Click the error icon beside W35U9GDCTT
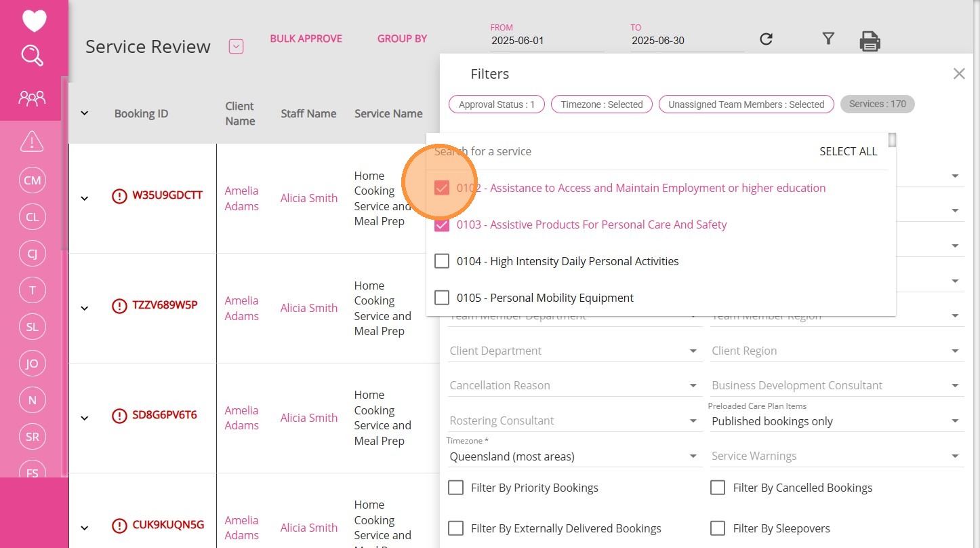 pos(119,197)
